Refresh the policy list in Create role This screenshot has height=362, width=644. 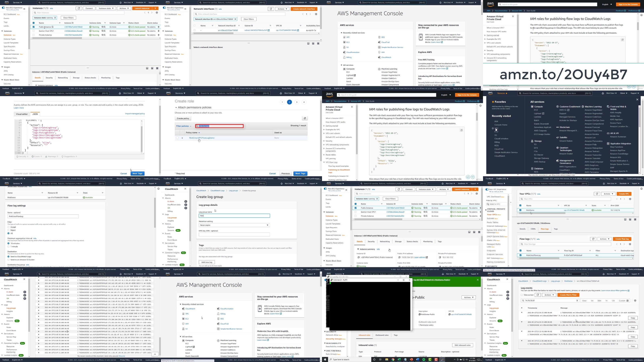(x=305, y=118)
